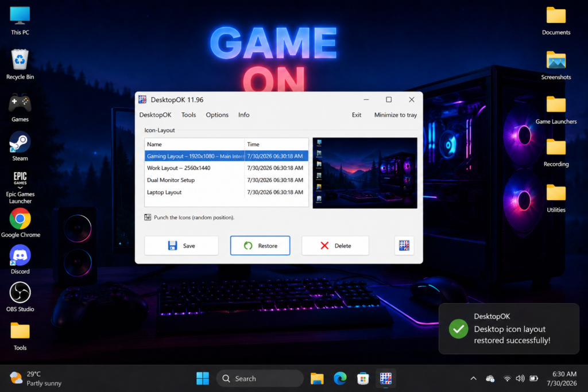Open the Windows Start button
The height and width of the screenshot is (392, 588).
click(203, 378)
